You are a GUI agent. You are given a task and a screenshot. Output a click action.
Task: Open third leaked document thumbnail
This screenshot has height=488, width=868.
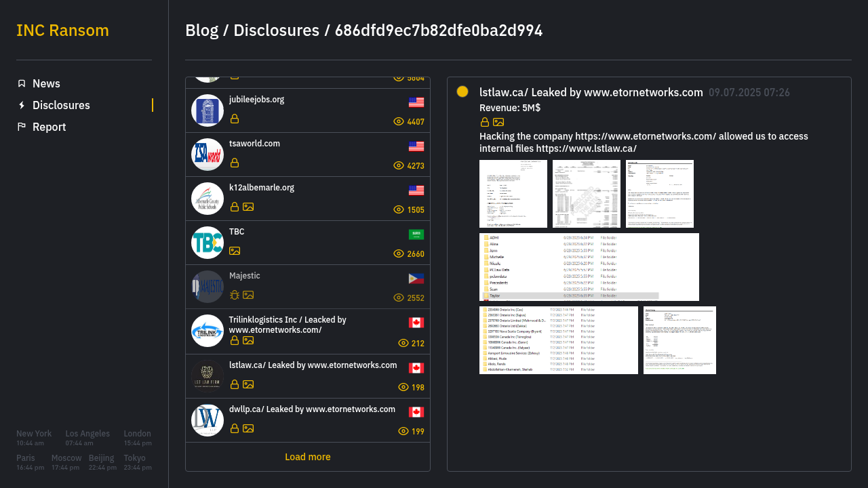point(660,194)
